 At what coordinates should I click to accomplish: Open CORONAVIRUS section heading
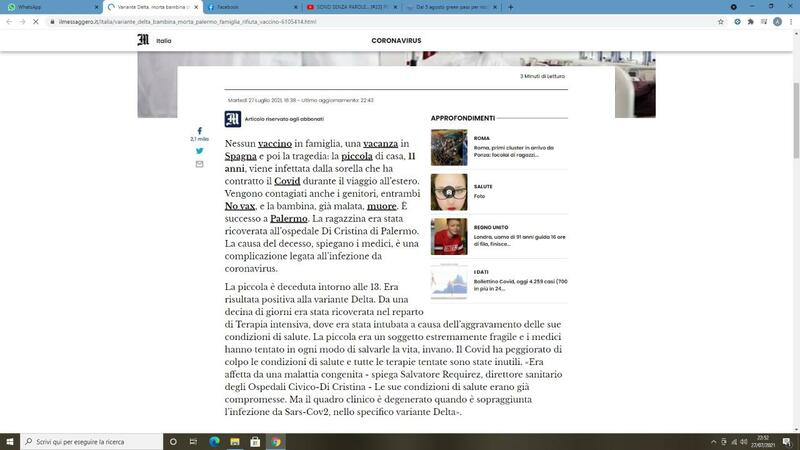tap(396, 40)
